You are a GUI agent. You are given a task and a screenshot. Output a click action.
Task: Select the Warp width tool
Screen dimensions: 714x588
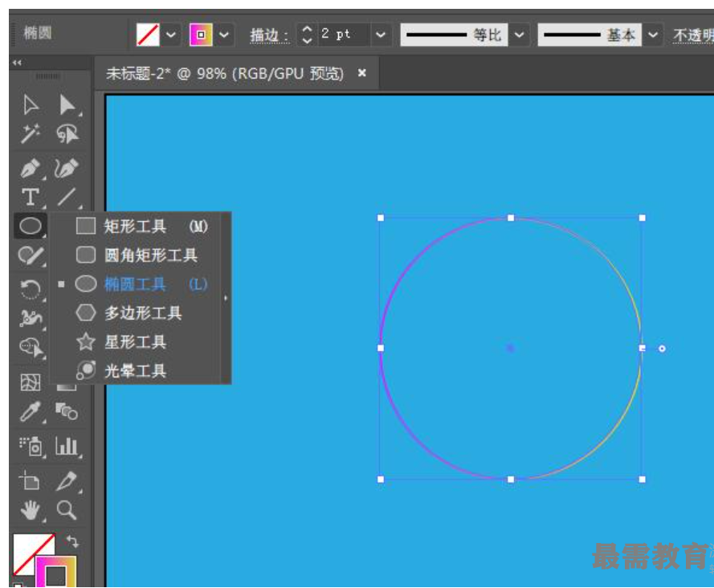[31, 318]
